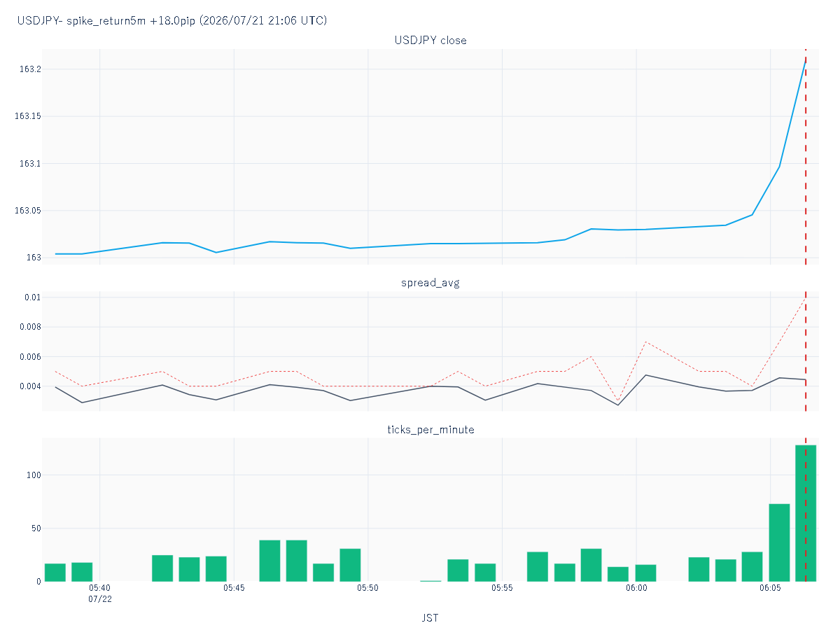Click the chart title USDJPY spike_return5m
Image resolution: width=840 pixels, height=630 pixels.
click(x=172, y=20)
